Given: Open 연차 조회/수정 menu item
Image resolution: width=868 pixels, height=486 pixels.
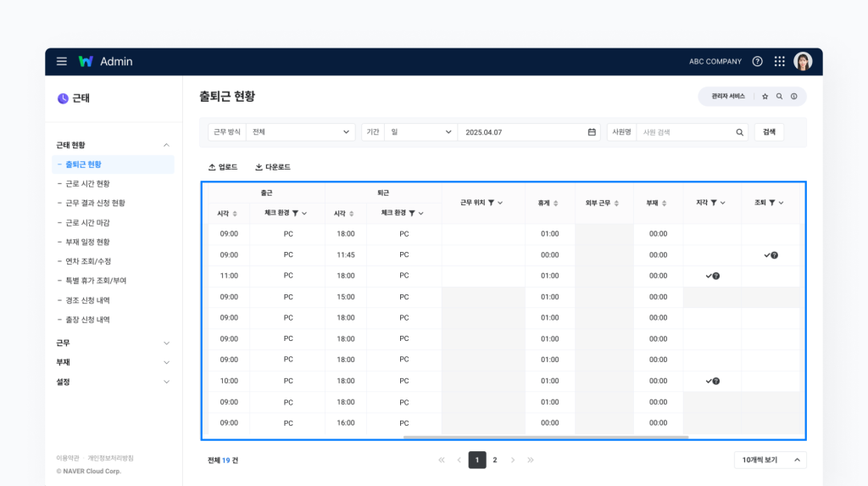Looking at the screenshot, I should coord(88,261).
